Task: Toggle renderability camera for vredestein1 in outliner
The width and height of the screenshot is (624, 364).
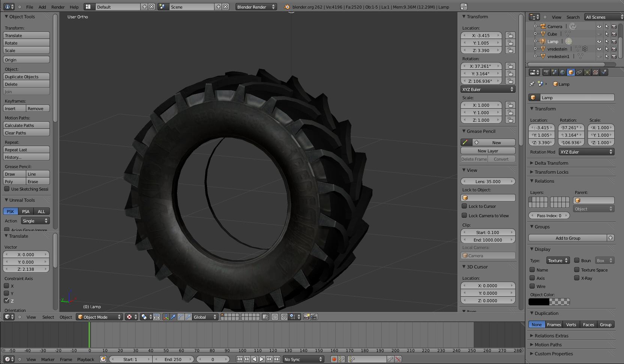Action: [614, 57]
